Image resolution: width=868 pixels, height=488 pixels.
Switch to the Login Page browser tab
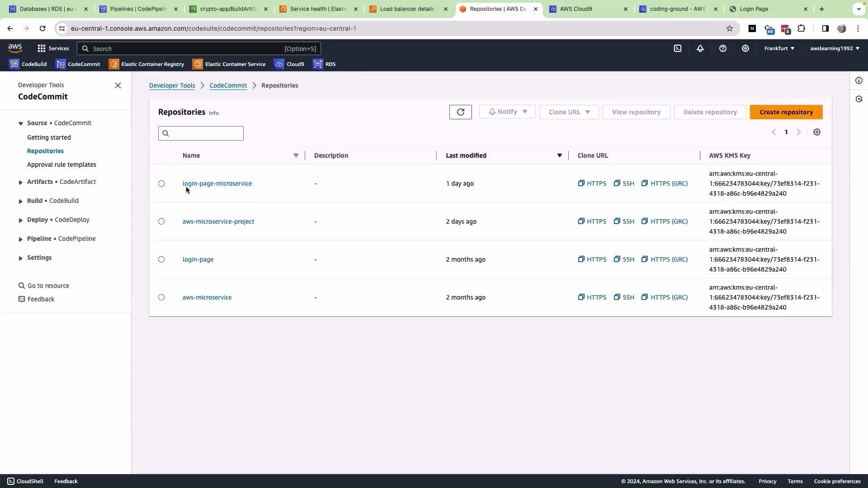click(769, 9)
